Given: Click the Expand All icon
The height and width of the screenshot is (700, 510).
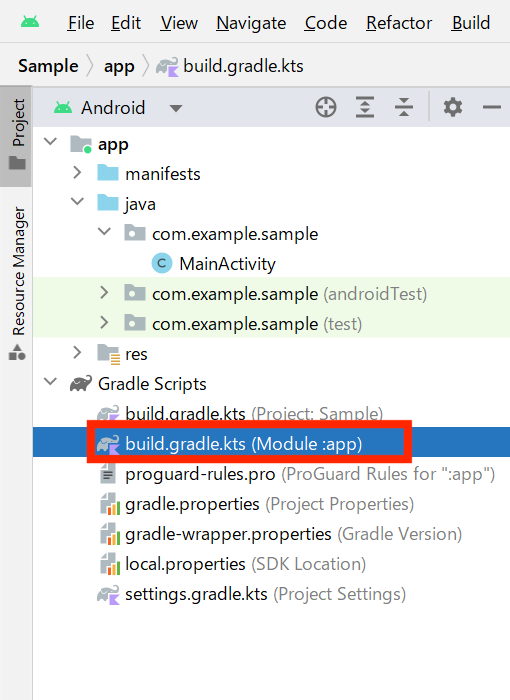Looking at the screenshot, I should click(365, 107).
